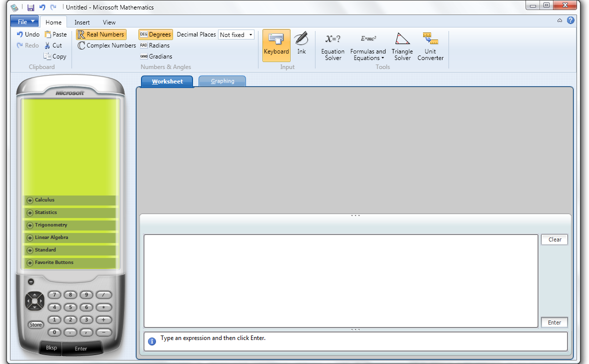Screen dimensions: 589x364
Task: Launch the Triangle Solver tool
Action: click(x=402, y=46)
